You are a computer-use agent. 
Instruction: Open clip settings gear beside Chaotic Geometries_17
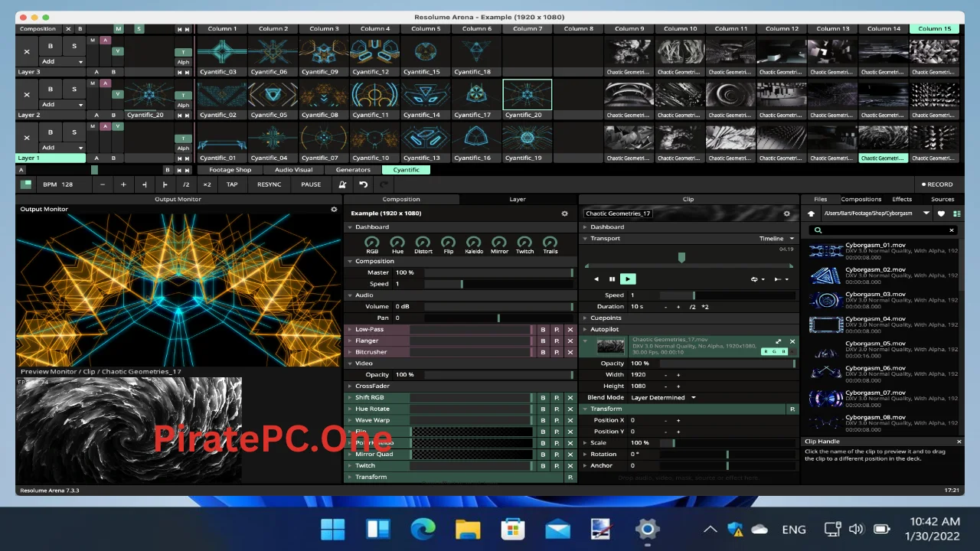(x=786, y=214)
